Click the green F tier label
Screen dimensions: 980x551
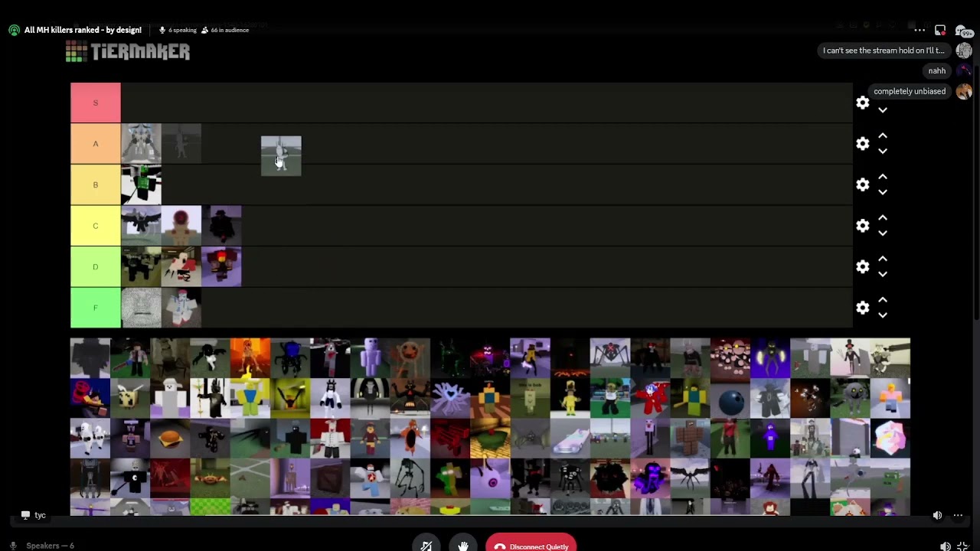pos(96,308)
